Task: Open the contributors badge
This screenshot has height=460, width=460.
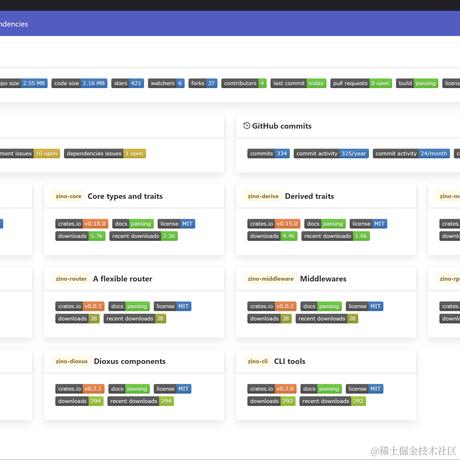Action: pyautogui.click(x=244, y=83)
